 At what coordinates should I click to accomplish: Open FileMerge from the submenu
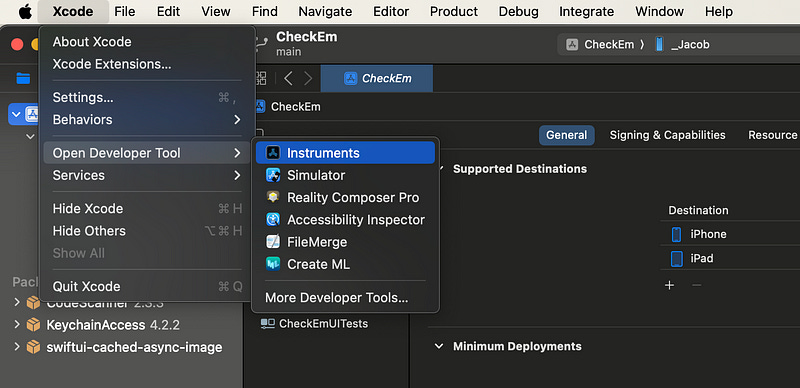click(x=345, y=242)
